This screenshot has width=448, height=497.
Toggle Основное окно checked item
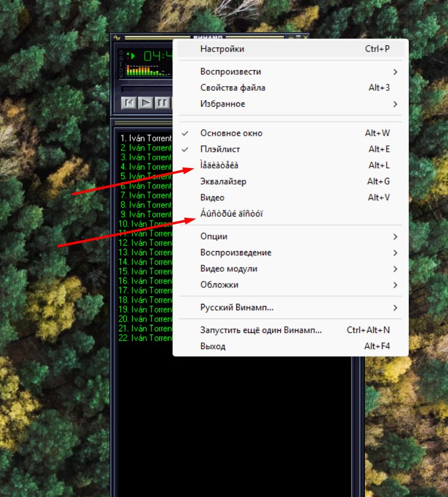click(x=290, y=133)
